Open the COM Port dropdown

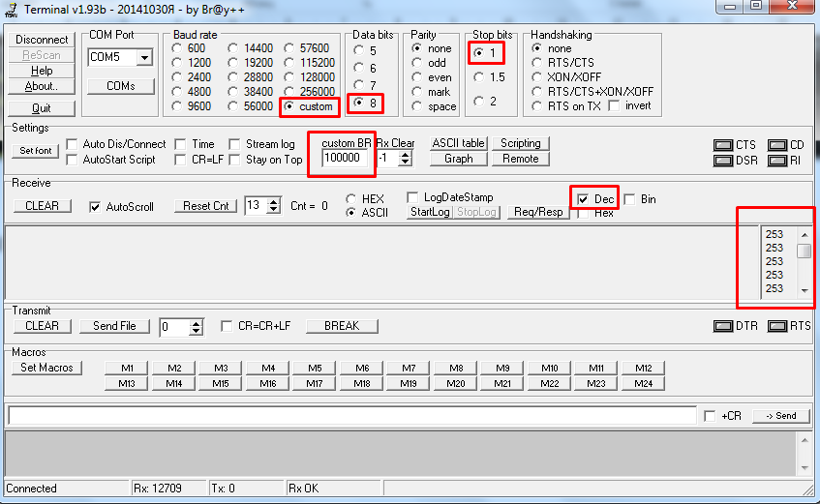[x=144, y=57]
